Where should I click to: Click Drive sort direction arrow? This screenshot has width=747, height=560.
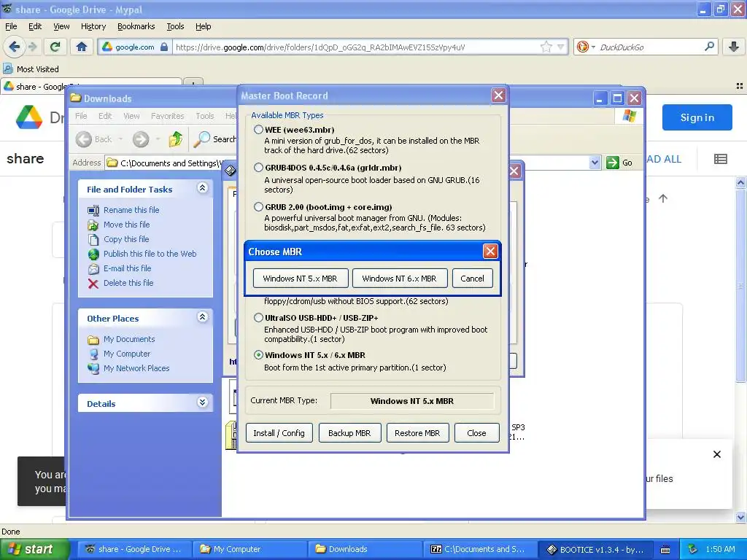(x=663, y=198)
